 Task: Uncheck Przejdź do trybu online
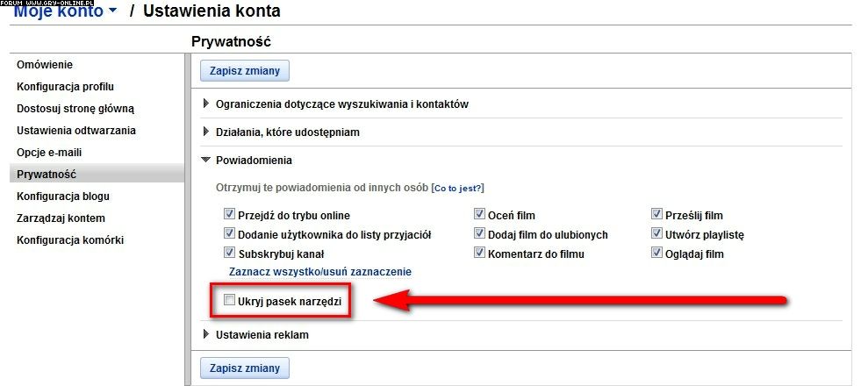point(229,215)
